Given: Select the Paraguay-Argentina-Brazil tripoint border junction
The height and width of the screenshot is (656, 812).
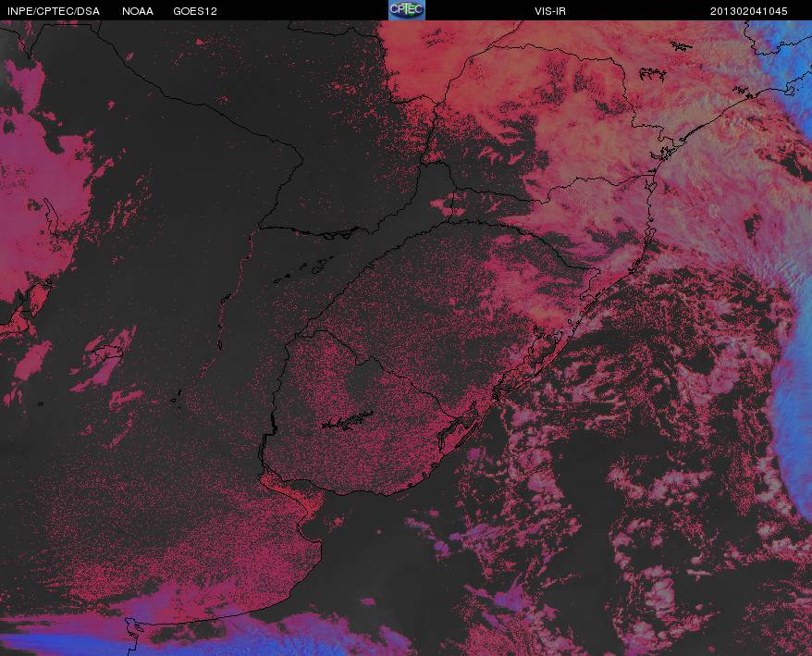Looking at the screenshot, I should pyautogui.click(x=422, y=164).
